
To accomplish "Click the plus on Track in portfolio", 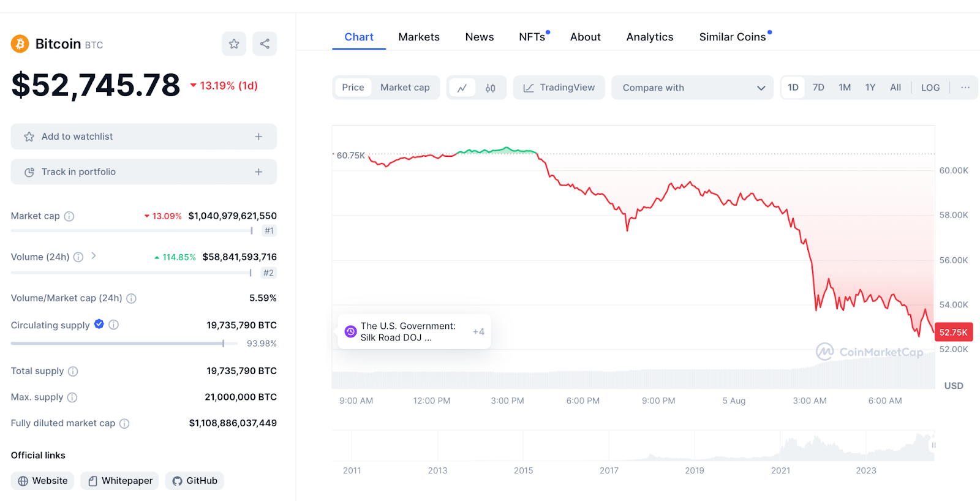I will 258,172.
